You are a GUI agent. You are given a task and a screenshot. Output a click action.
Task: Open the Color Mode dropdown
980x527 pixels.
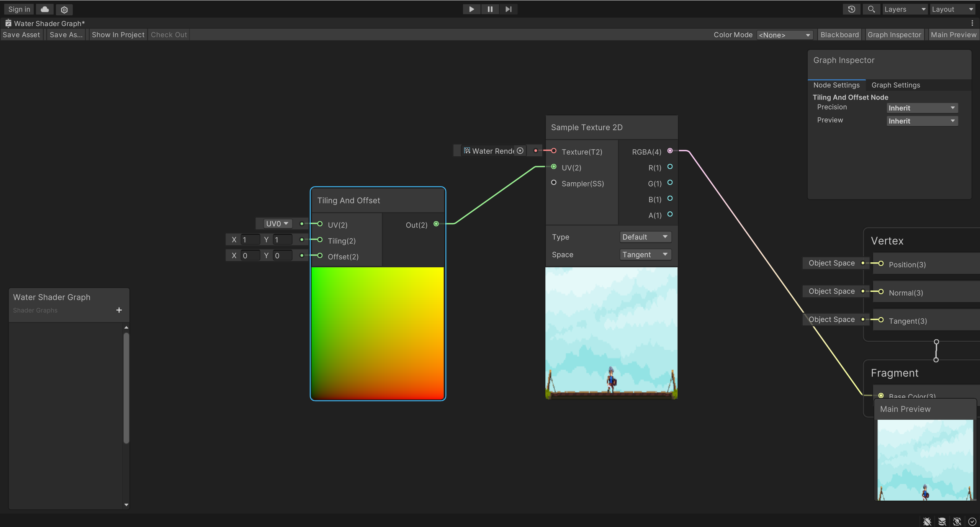click(784, 35)
